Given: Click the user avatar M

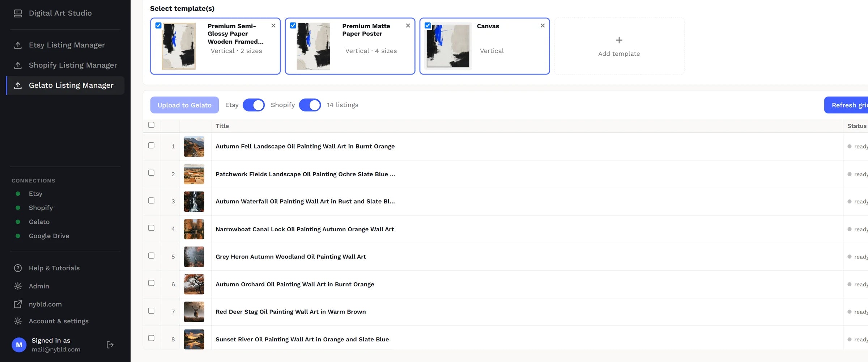Looking at the screenshot, I should (19, 345).
